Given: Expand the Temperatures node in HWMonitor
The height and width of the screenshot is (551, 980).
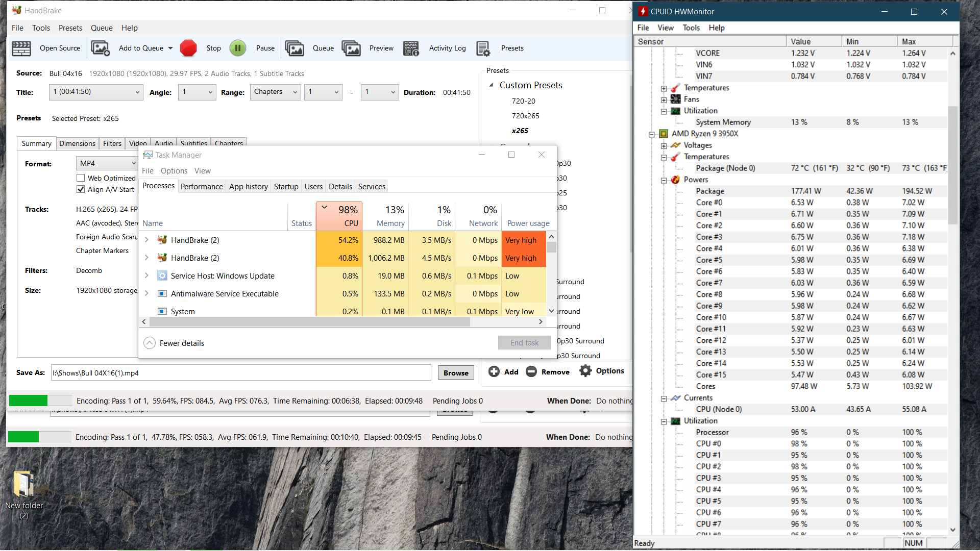Looking at the screenshot, I should coord(664,88).
